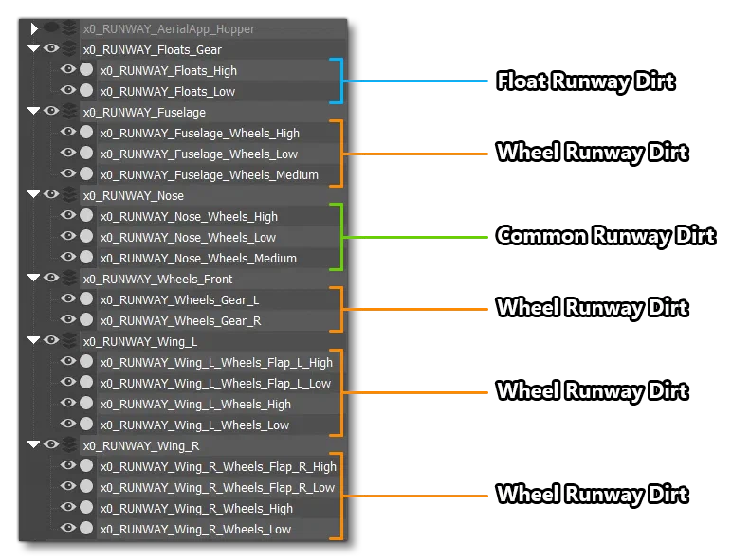Toggle visibility of x0_RUNWAY_AerialApp_Hopper group
Screen dimensions: 732x560
coord(51,27)
